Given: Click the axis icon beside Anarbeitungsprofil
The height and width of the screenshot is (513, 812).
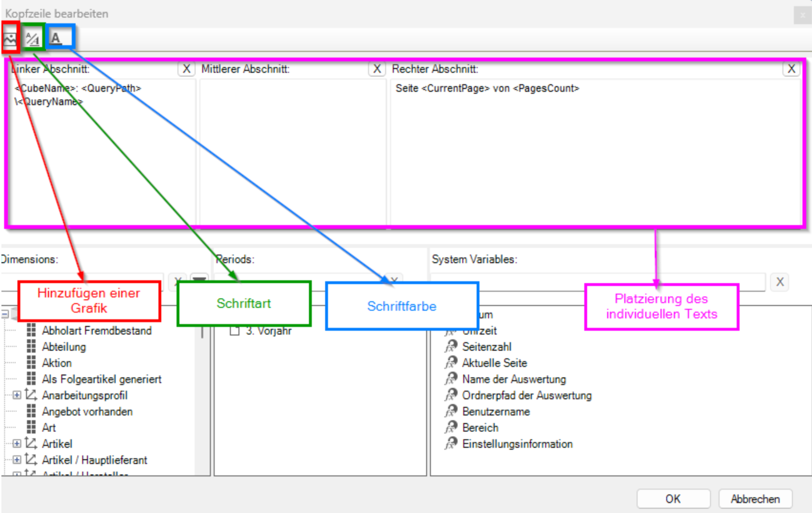Looking at the screenshot, I should (31, 395).
